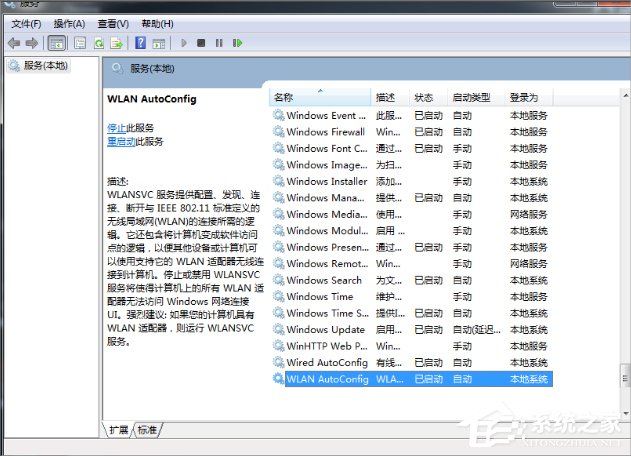Switch to the 标准 tab at bottom

coord(147,429)
